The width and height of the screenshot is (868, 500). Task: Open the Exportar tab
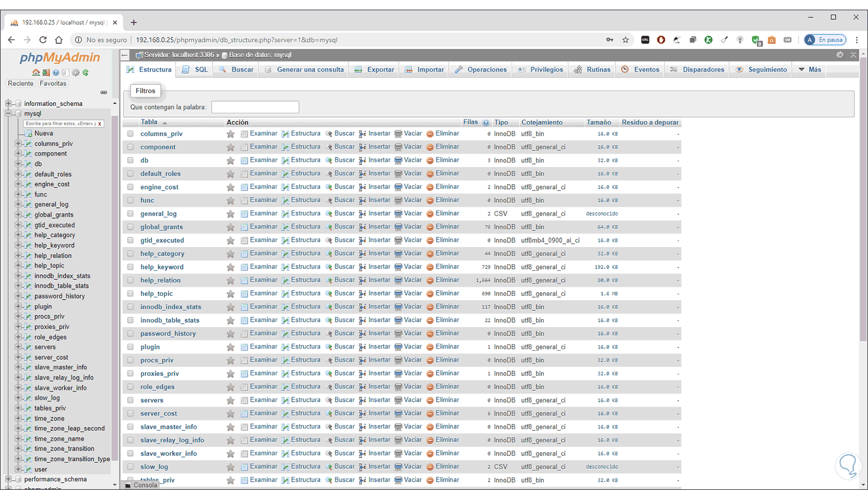374,70
